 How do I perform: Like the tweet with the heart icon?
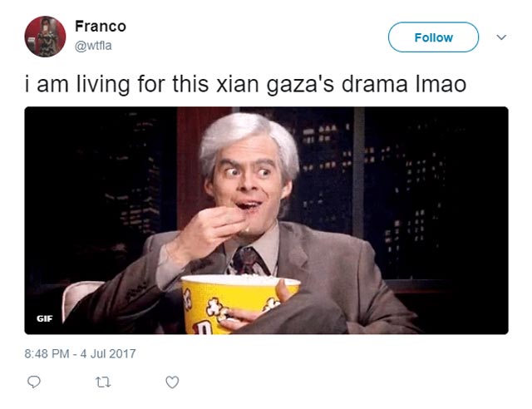click(x=172, y=382)
